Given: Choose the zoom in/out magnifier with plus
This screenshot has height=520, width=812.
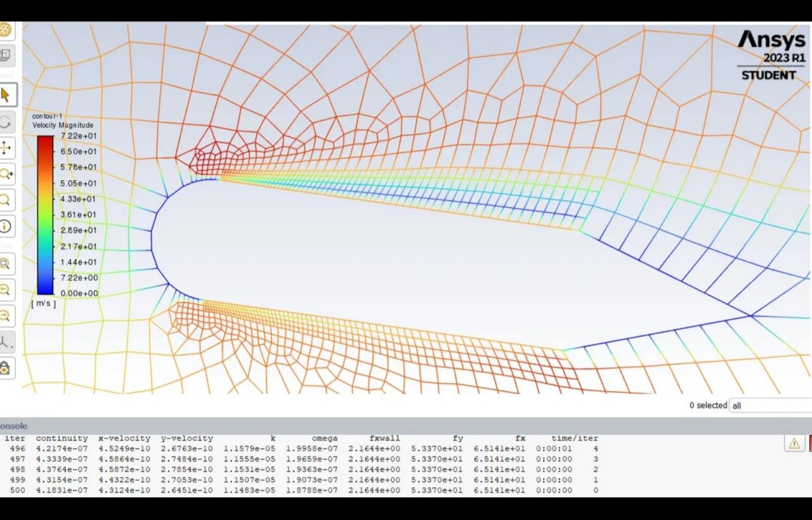Looking at the screenshot, I should (5, 174).
